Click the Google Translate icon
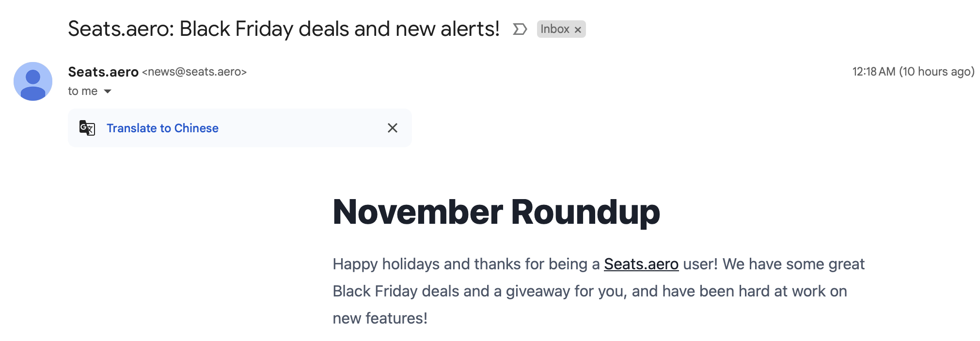980x341 pixels. coord(87,128)
